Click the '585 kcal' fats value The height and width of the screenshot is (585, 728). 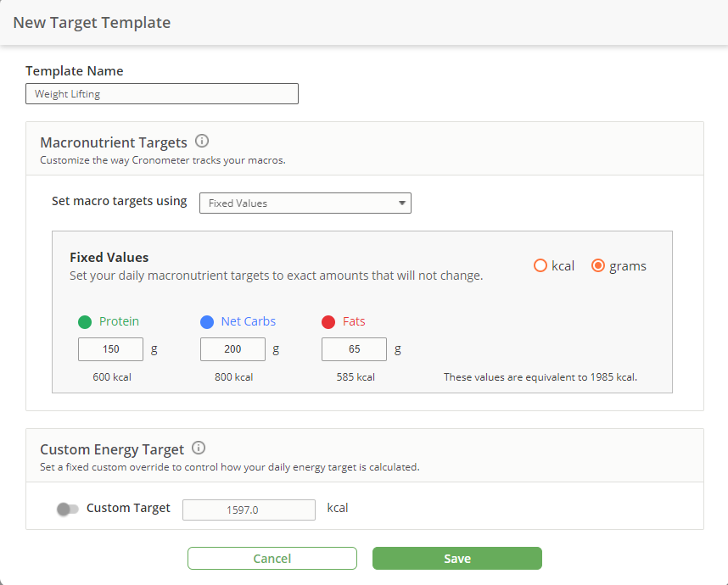[356, 376]
